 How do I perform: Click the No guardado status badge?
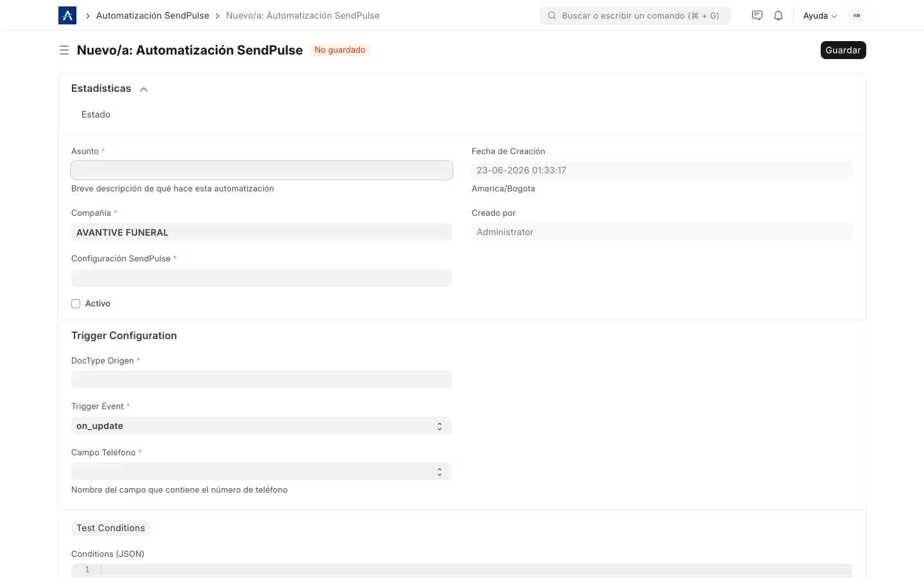coord(340,50)
